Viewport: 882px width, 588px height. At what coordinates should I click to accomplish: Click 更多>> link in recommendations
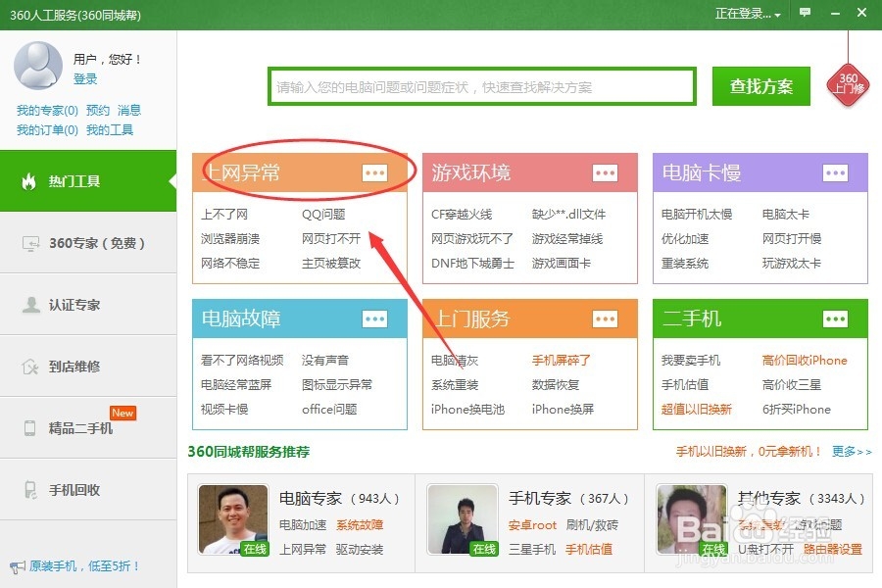pos(852,451)
